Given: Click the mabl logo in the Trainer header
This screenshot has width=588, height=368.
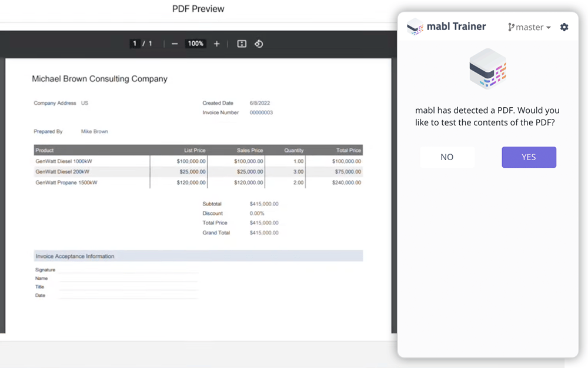Looking at the screenshot, I should point(416,26).
